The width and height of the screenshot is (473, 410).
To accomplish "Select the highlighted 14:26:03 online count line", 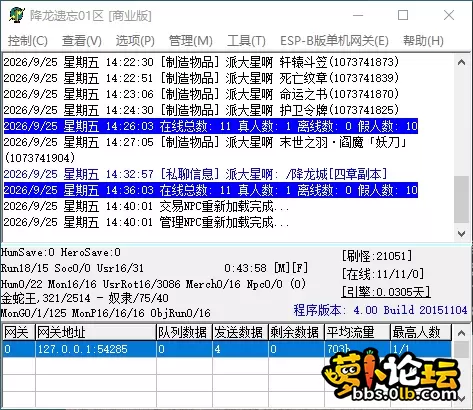I will click(x=211, y=126).
